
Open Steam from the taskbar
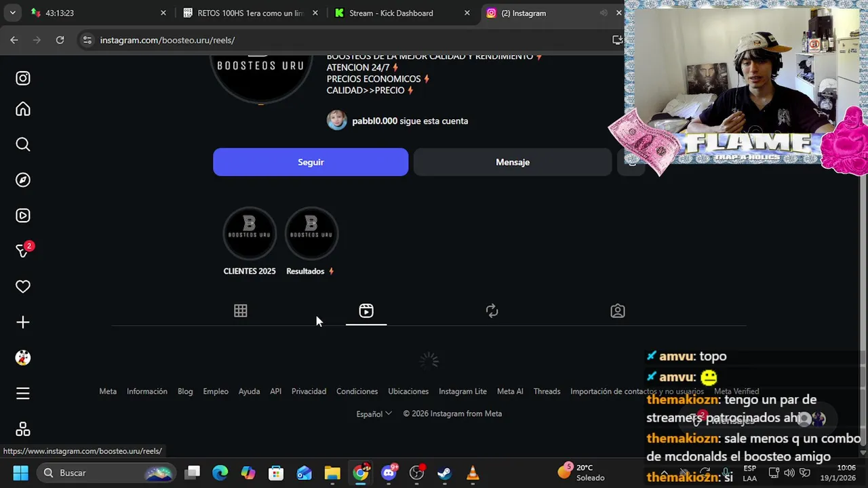(445, 472)
